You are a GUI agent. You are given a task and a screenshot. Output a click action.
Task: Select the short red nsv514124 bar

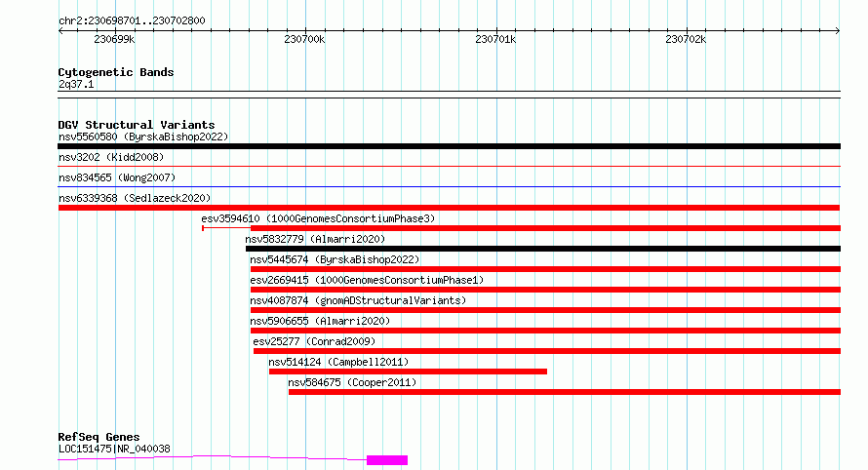point(408,372)
